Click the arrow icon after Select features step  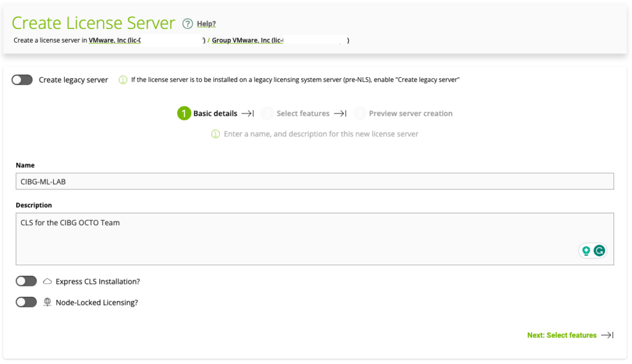coord(340,114)
